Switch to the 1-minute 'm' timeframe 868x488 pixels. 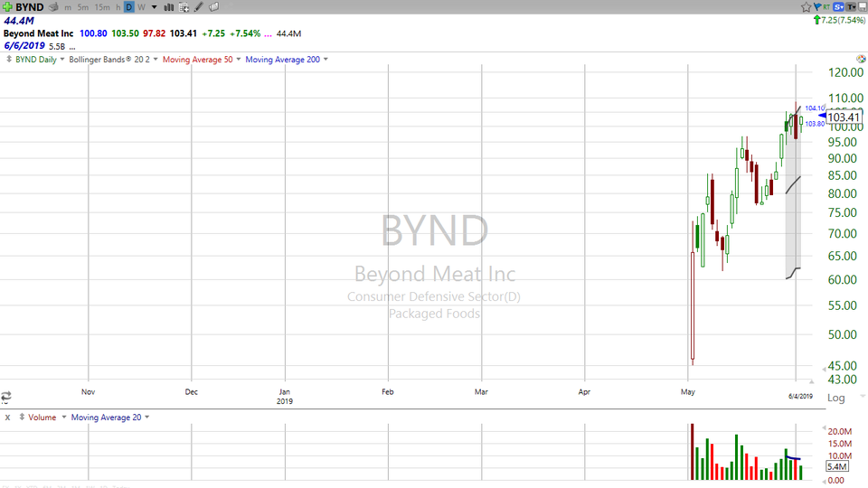point(68,7)
